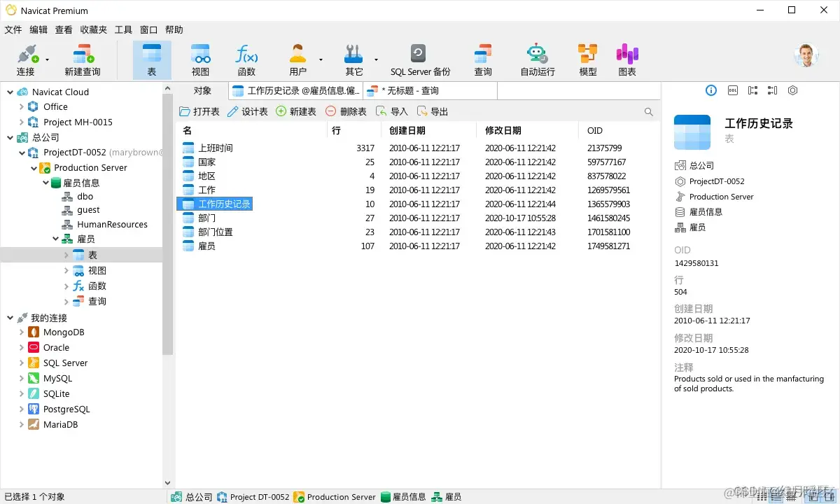Expand the Oracle connection
Image resolution: width=840 pixels, height=504 pixels.
click(22, 347)
